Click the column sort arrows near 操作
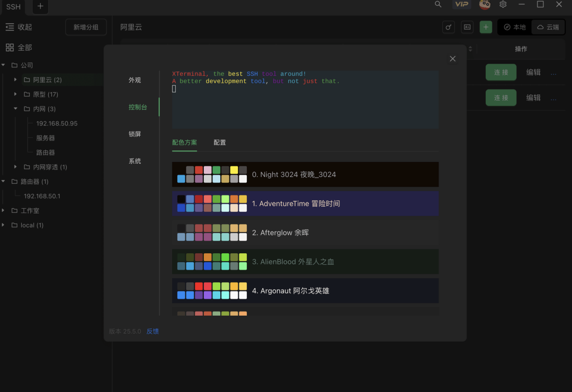The width and height of the screenshot is (572, 392). point(470,49)
